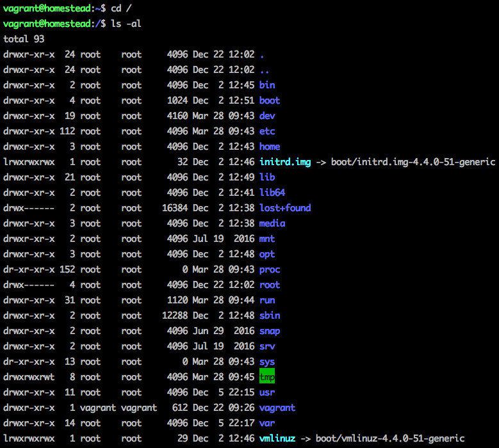Viewport: 499px width, 448px height.
Task: Click the size '1024' of boot
Action: pyautogui.click(x=177, y=100)
